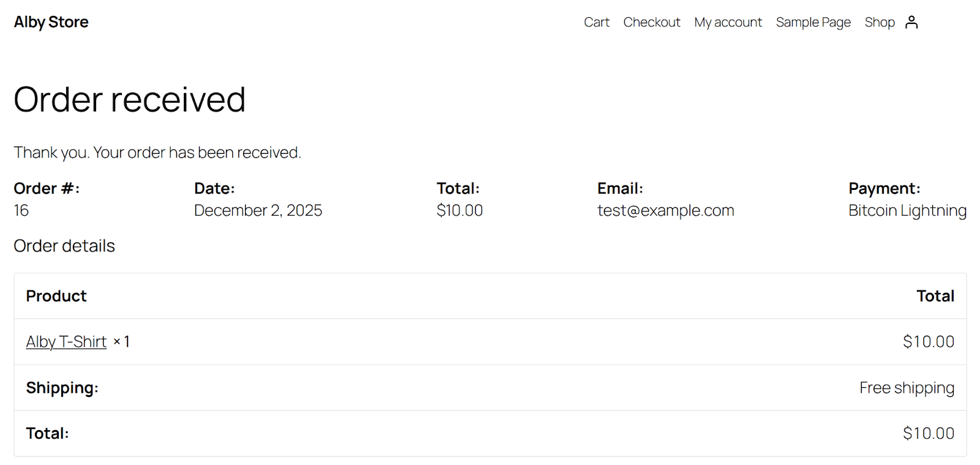Click the thank you confirmation message
The width and height of the screenshot is (980, 465).
[157, 152]
